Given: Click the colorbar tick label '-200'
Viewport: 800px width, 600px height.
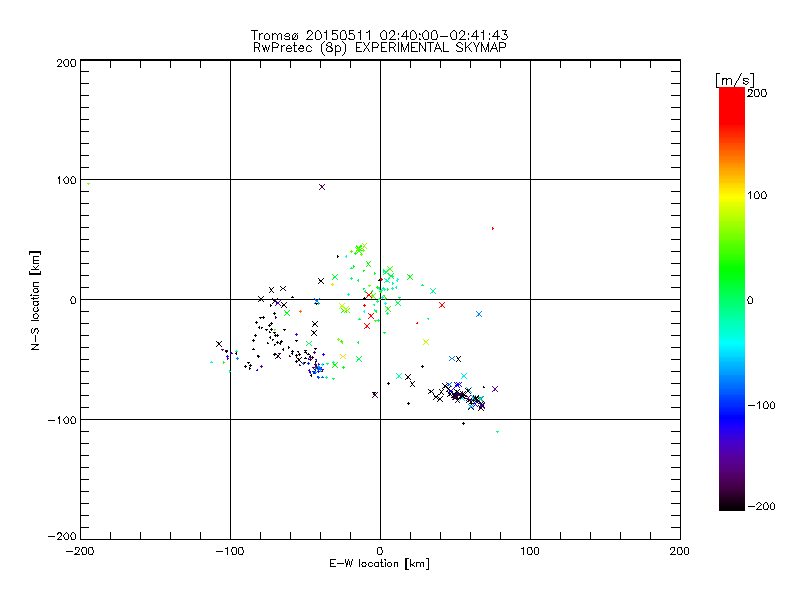Looking at the screenshot, I should pyautogui.click(x=762, y=506).
